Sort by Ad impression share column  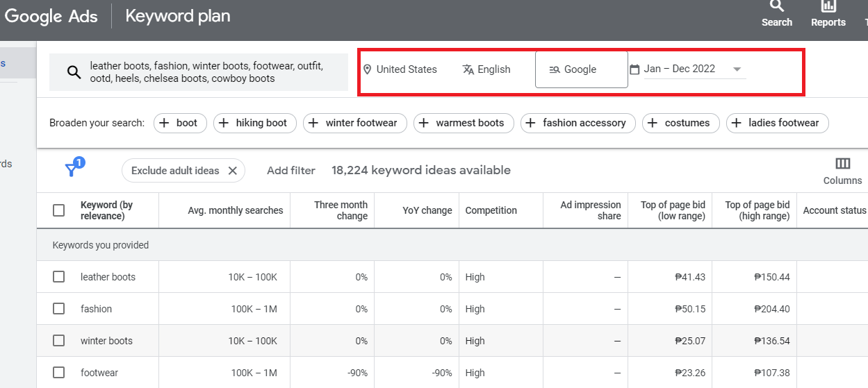click(591, 210)
